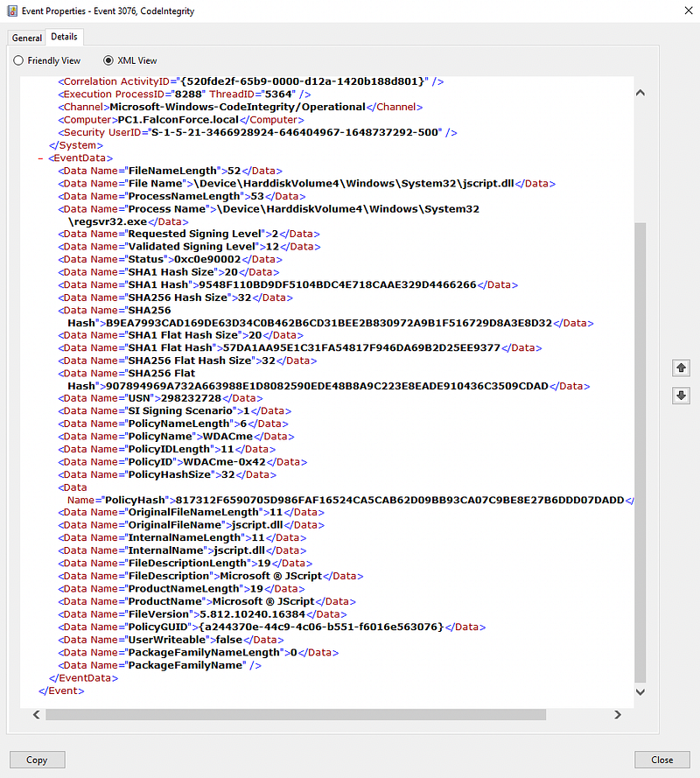Click the FileDescription Microsoft JScript line

point(211,576)
